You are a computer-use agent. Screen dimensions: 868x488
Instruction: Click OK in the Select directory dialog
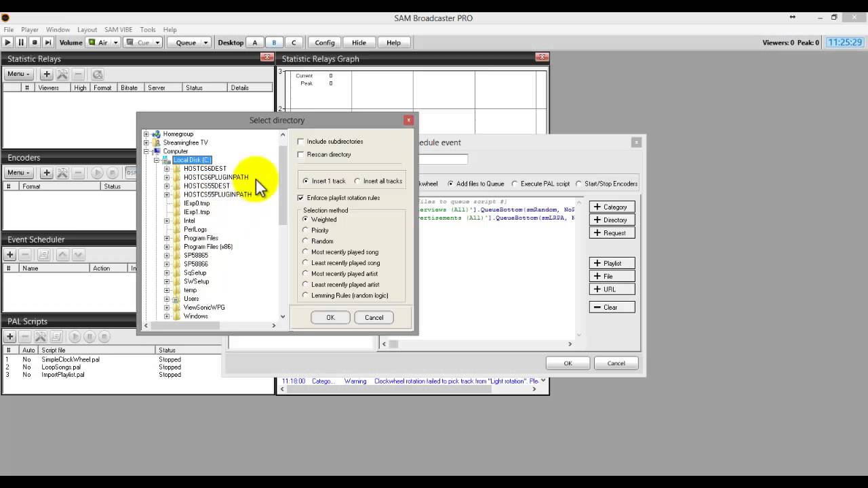(x=330, y=317)
